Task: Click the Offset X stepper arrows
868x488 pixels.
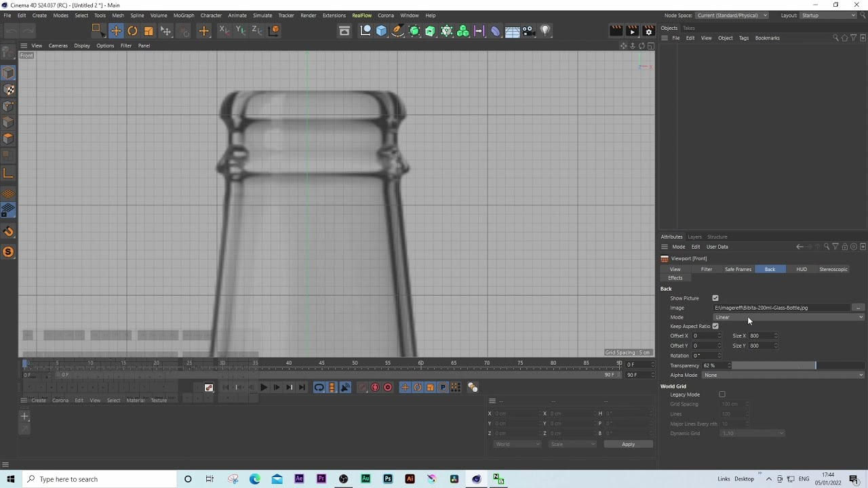Action: click(x=719, y=335)
